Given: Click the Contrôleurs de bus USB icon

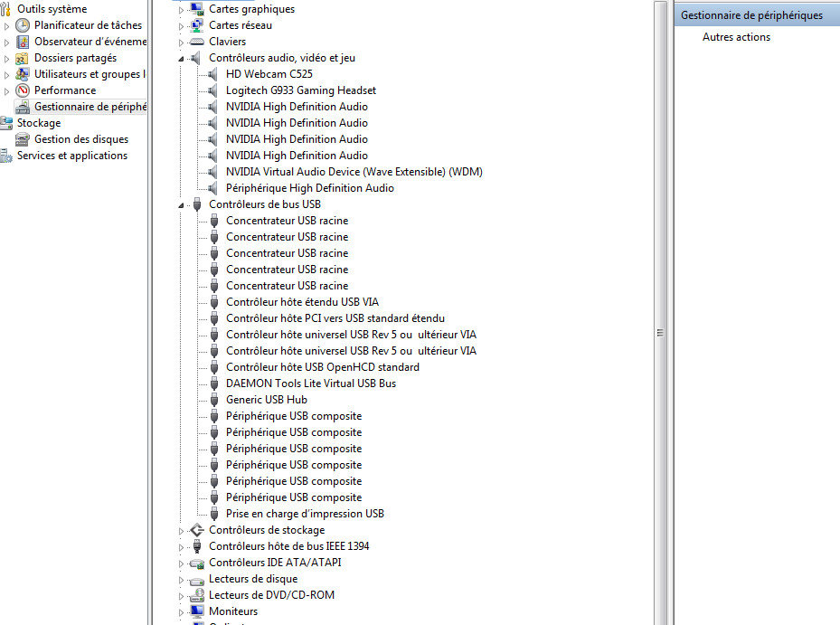Looking at the screenshot, I should pos(197,204).
